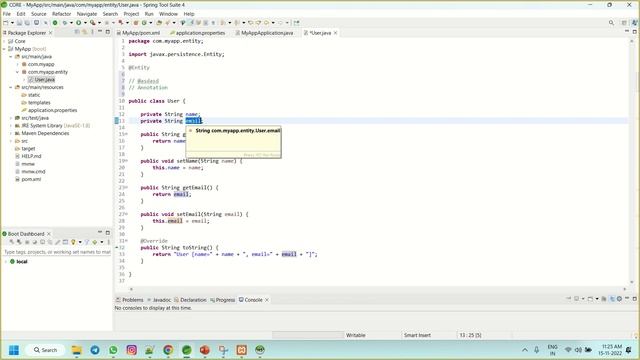Click the New file toolbar icon

pos(6,23)
